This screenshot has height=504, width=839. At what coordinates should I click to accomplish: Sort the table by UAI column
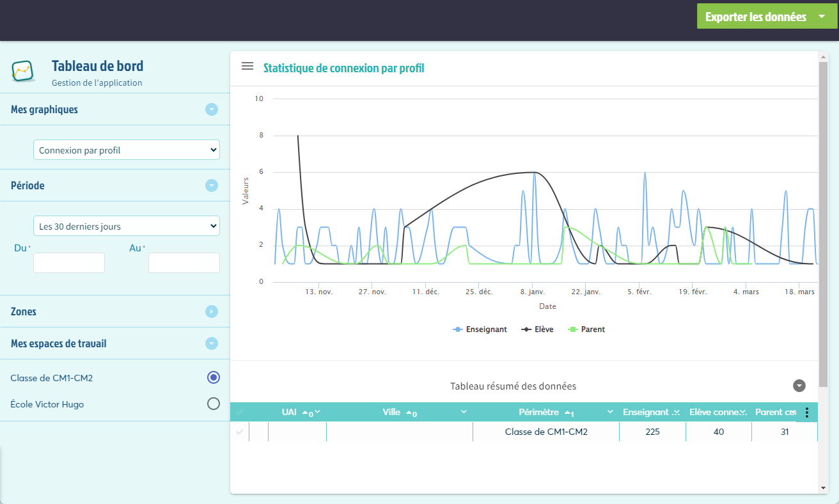pyautogui.click(x=290, y=413)
